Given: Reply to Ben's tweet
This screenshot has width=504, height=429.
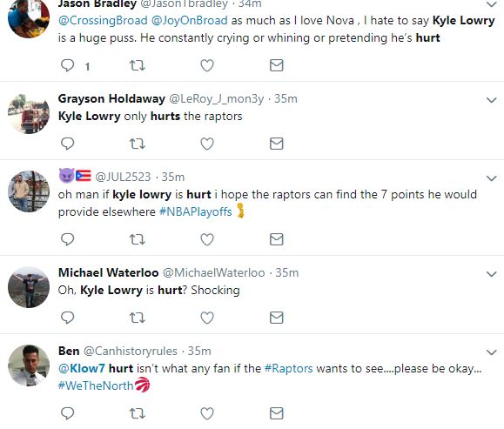Looking at the screenshot, I should pos(68,413).
